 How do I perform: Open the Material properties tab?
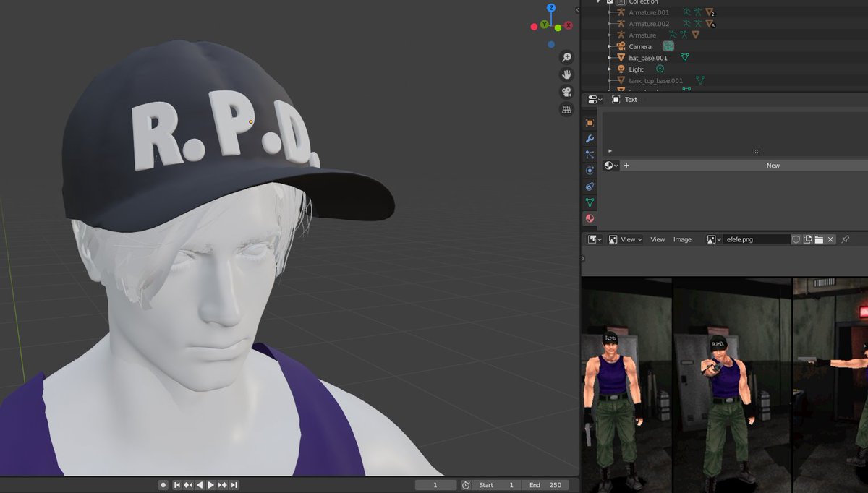(590, 218)
